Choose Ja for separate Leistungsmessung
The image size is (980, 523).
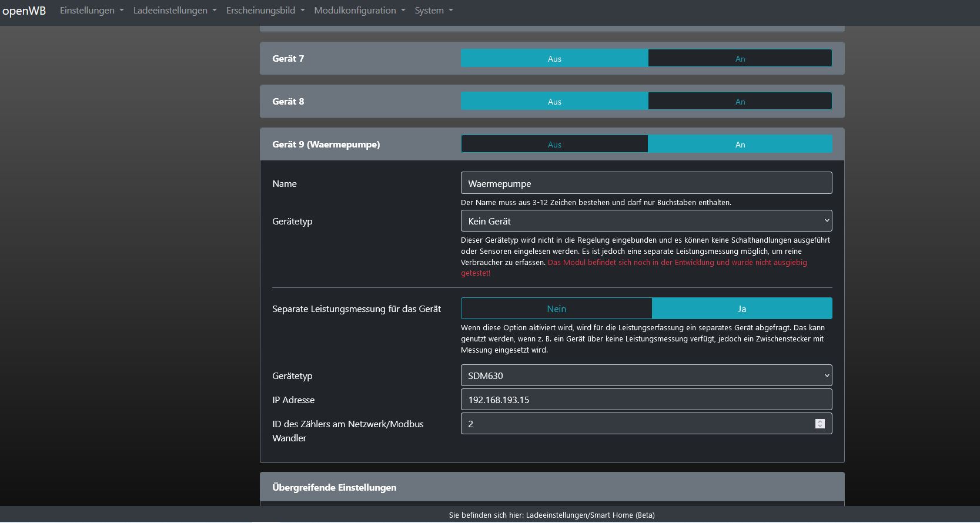coord(741,309)
